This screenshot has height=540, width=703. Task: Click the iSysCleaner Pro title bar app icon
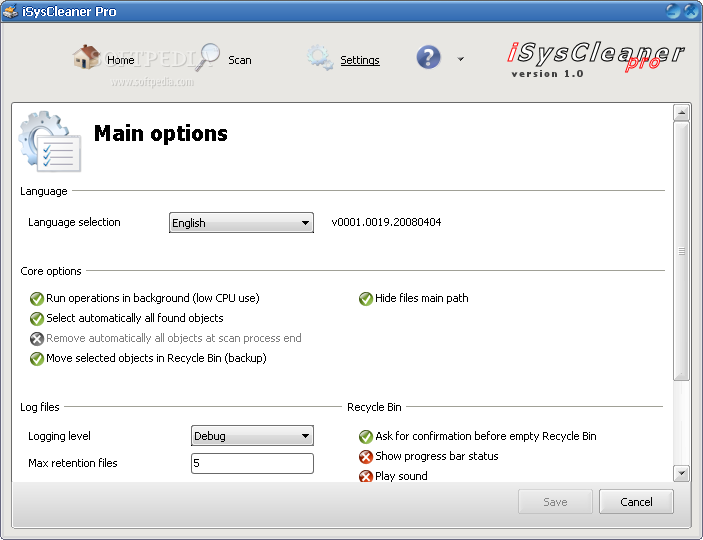[x=10, y=11]
